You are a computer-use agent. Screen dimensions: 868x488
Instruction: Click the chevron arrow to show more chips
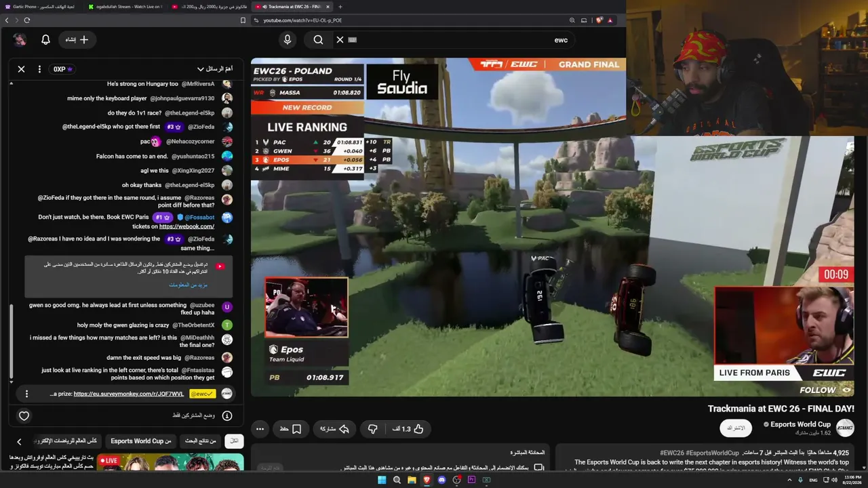(x=19, y=441)
